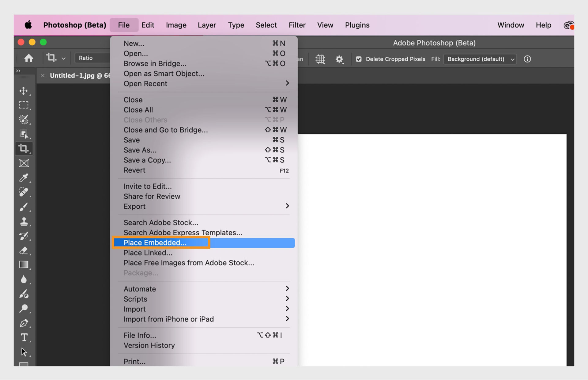This screenshot has height=380, width=588.
Task: Select the Move tool
Action: pyautogui.click(x=24, y=91)
